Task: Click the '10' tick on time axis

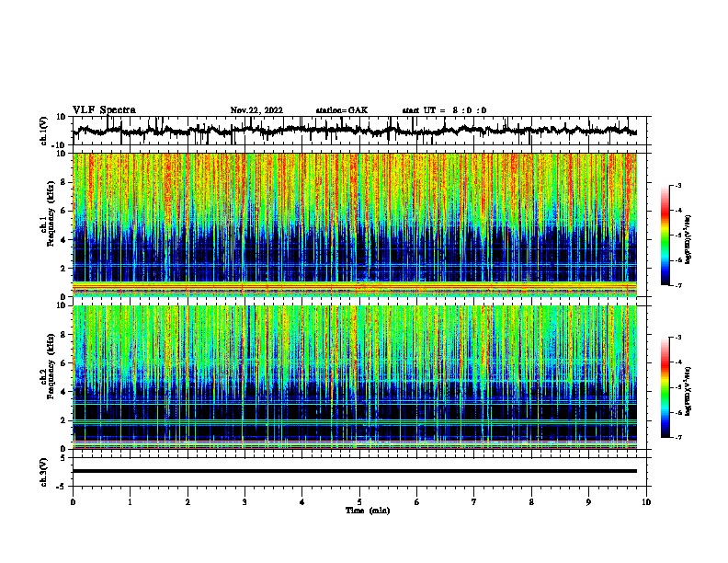Action: coord(646,502)
